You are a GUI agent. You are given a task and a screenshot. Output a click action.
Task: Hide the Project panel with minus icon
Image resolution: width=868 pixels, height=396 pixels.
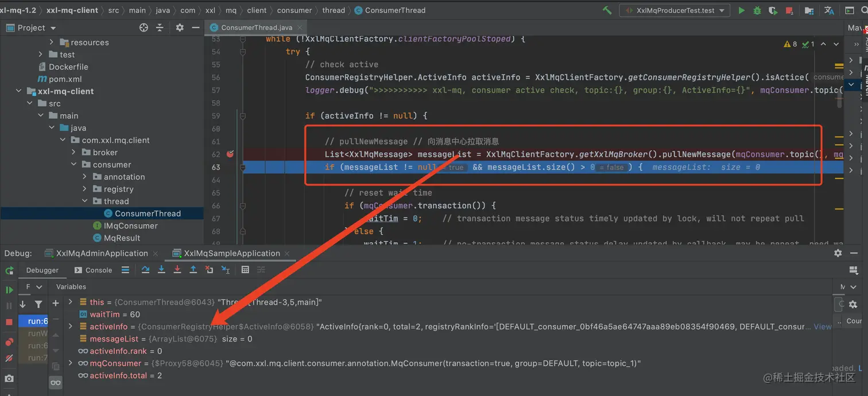[195, 28]
